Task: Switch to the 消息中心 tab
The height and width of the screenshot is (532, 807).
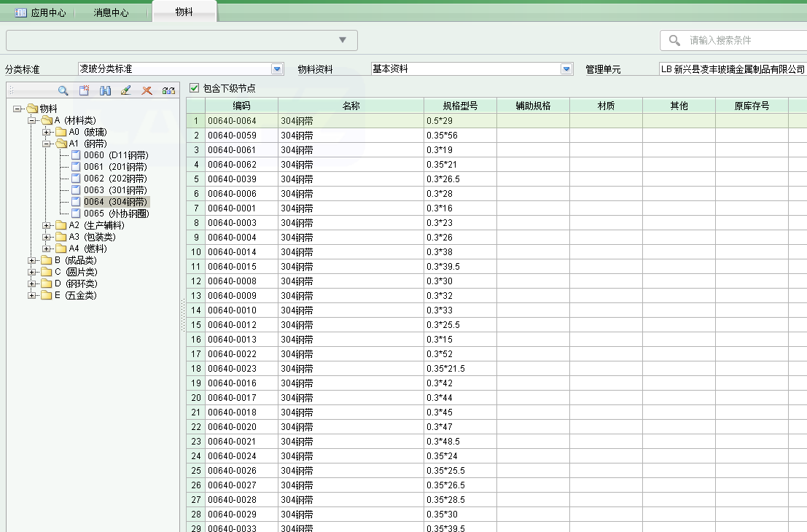Action: click(111, 12)
